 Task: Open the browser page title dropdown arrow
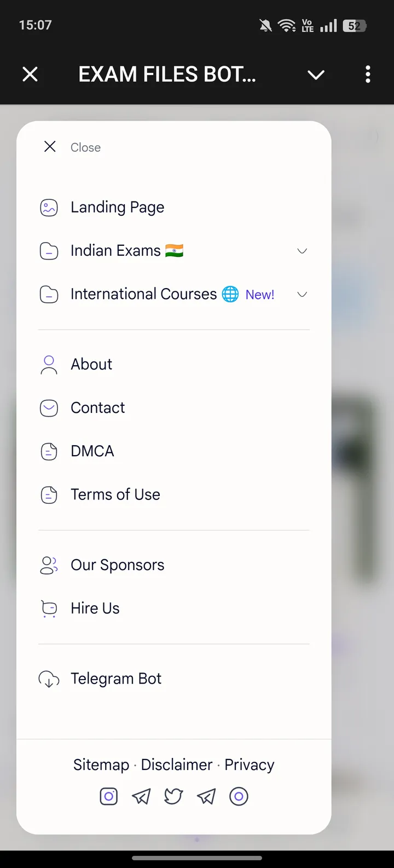coord(316,75)
